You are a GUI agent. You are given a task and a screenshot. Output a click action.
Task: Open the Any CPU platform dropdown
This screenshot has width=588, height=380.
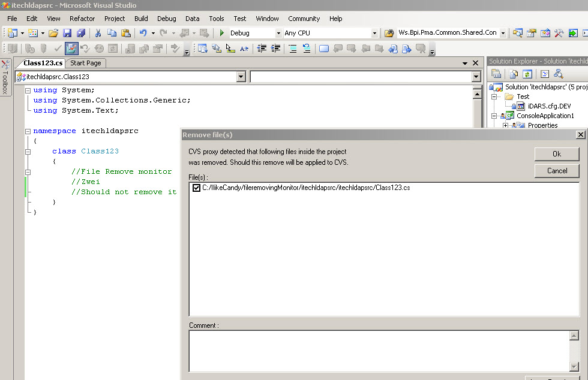pos(375,33)
